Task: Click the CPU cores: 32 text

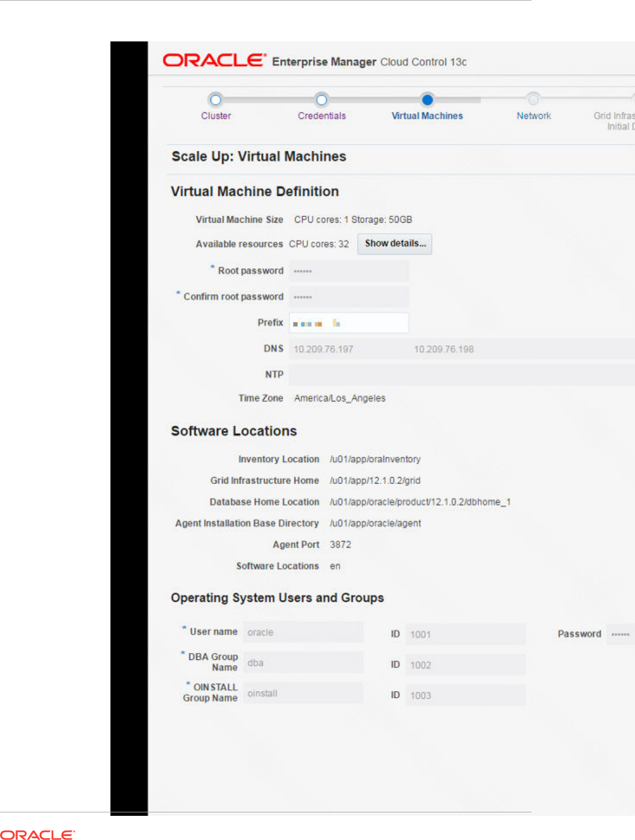Action: tap(319, 244)
